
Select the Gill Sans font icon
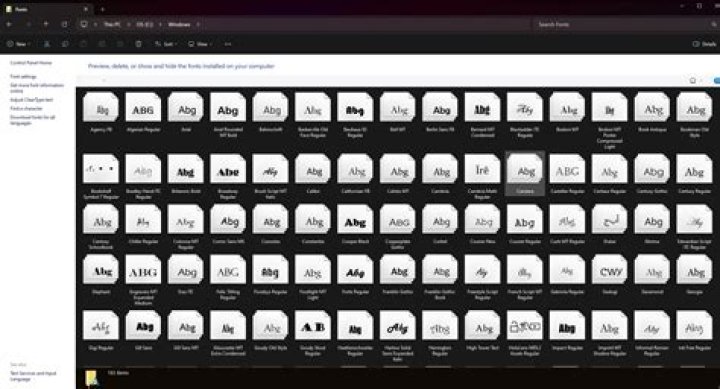click(x=143, y=326)
